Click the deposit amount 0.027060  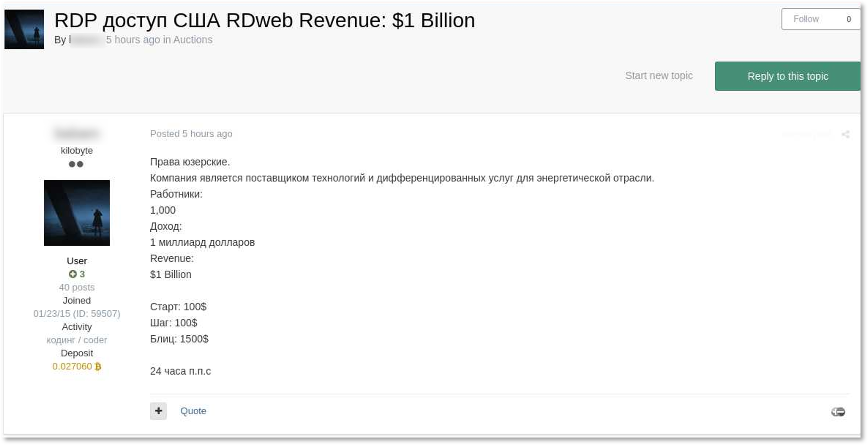tap(72, 366)
